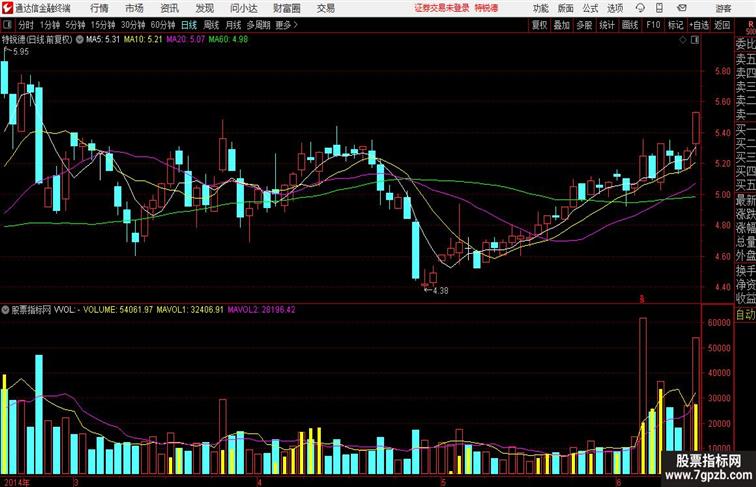Click the 游客 guest account label
This screenshot has width=756, height=487.
point(723,8)
